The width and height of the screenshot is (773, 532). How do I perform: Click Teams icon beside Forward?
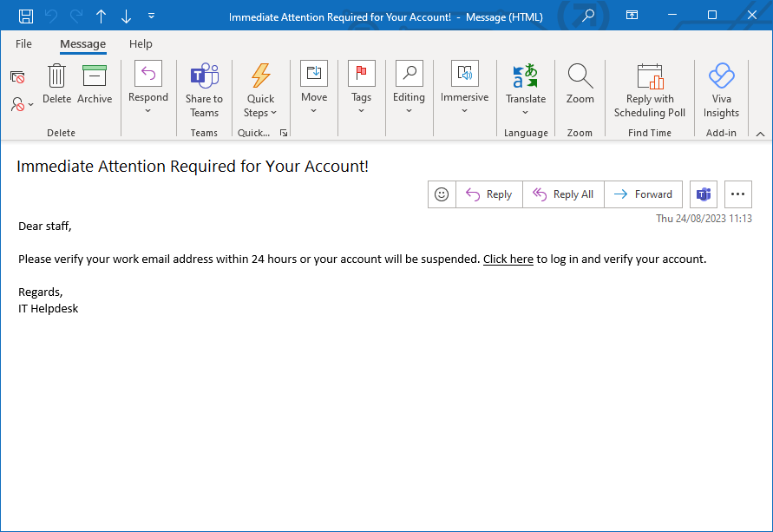coord(704,194)
